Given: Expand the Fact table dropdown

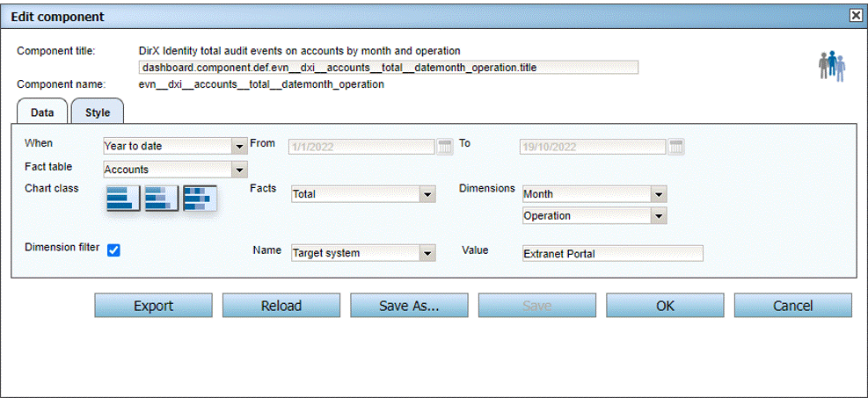Looking at the screenshot, I should [239, 170].
